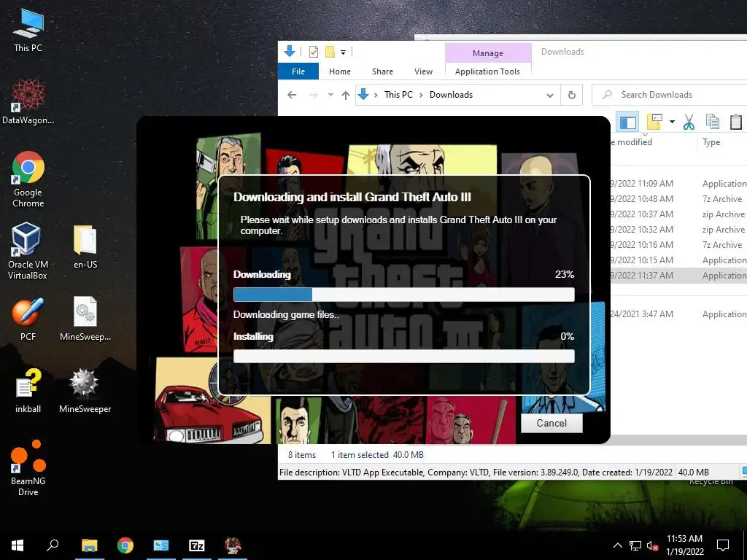Image resolution: width=747 pixels, height=560 pixels.
Task: Expand the address bar history dropdown
Action: tap(550, 95)
